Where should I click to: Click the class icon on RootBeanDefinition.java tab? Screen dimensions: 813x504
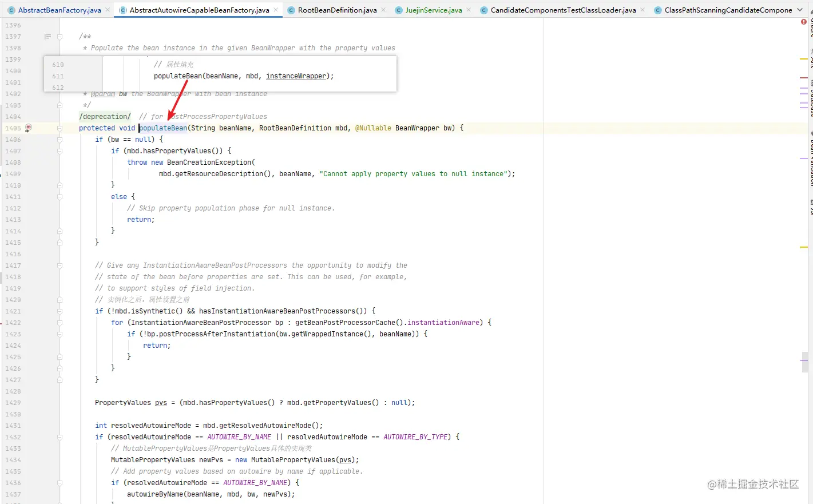(x=291, y=10)
